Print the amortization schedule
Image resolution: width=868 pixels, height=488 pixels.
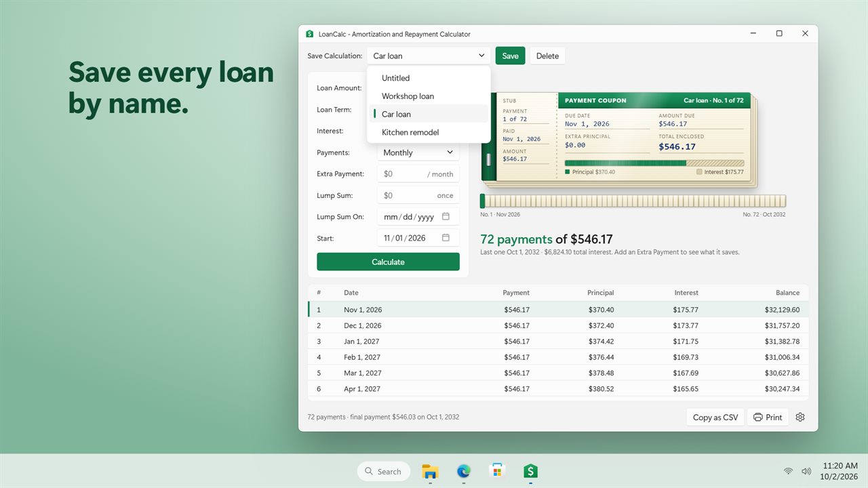click(768, 418)
